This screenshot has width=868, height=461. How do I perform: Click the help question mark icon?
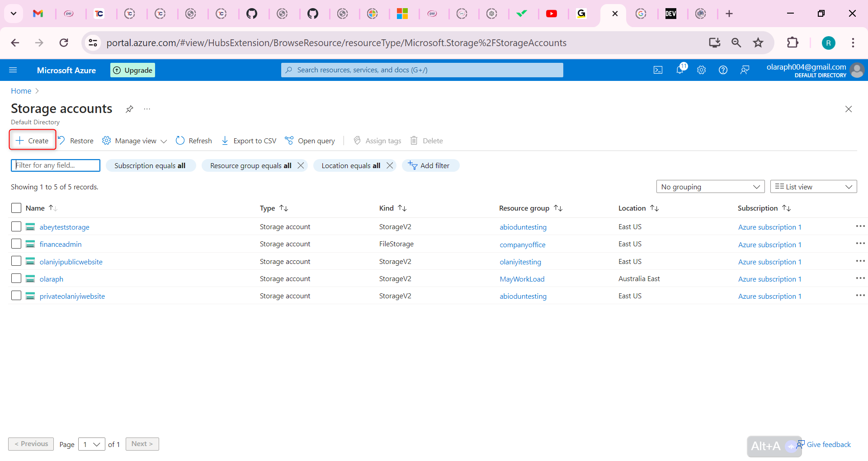(x=723, y=70)
